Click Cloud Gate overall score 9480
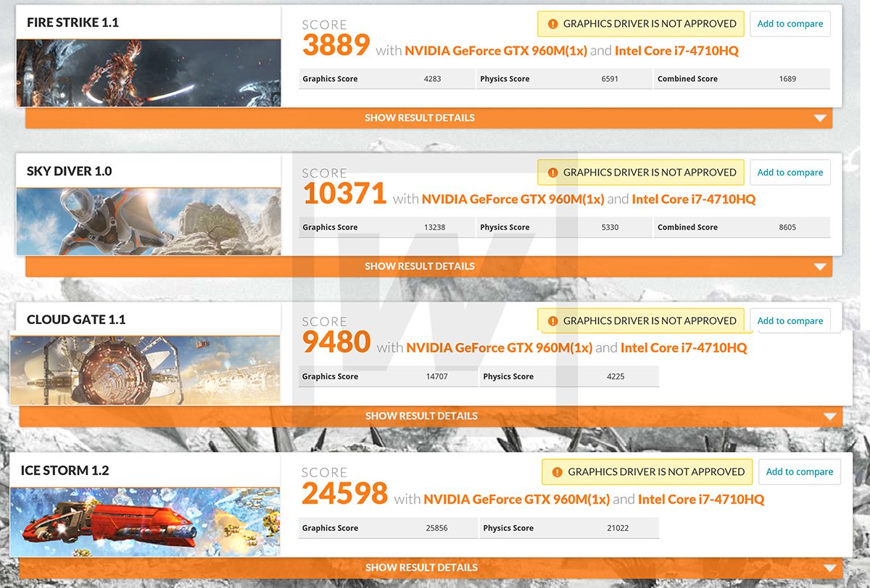870x588 pixels. pos(336,342)
